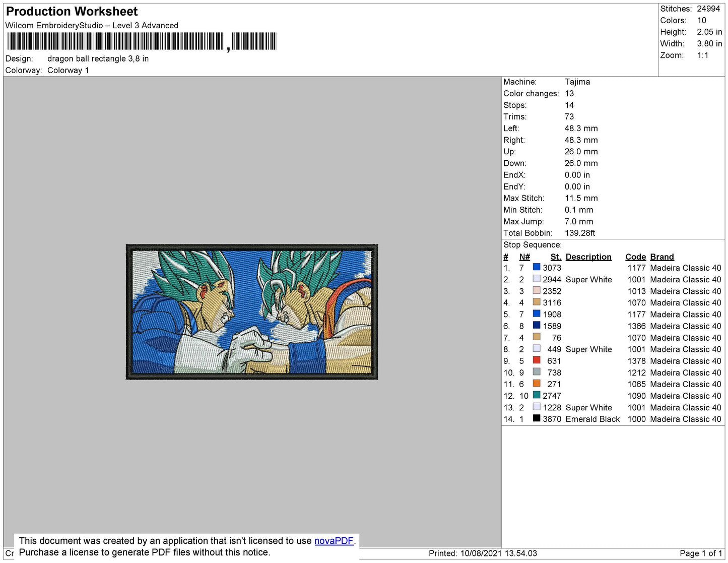Click the barcode under the Wilcom EmbroideryStudio title
The height and width of the screenshot is (563, 728).
142,42
